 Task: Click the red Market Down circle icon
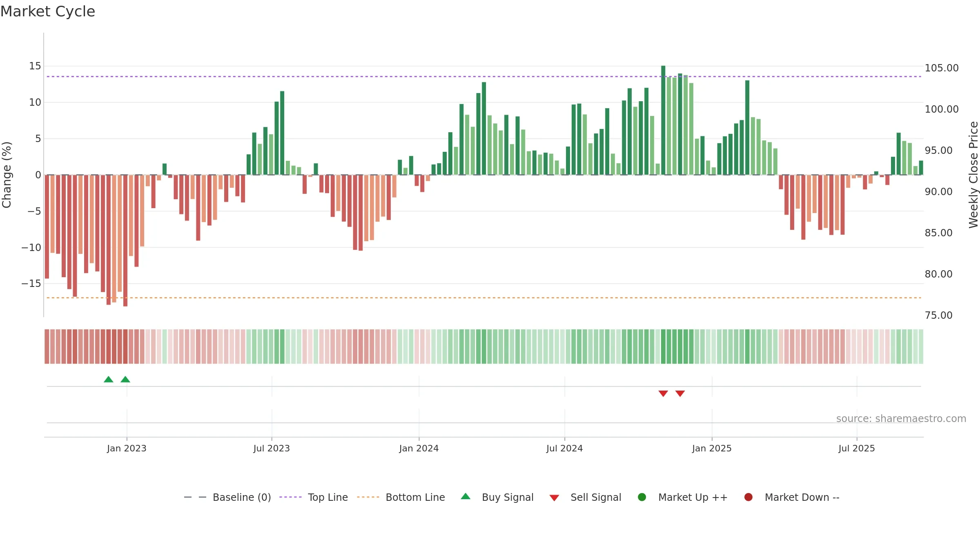(x=748, y=497)
